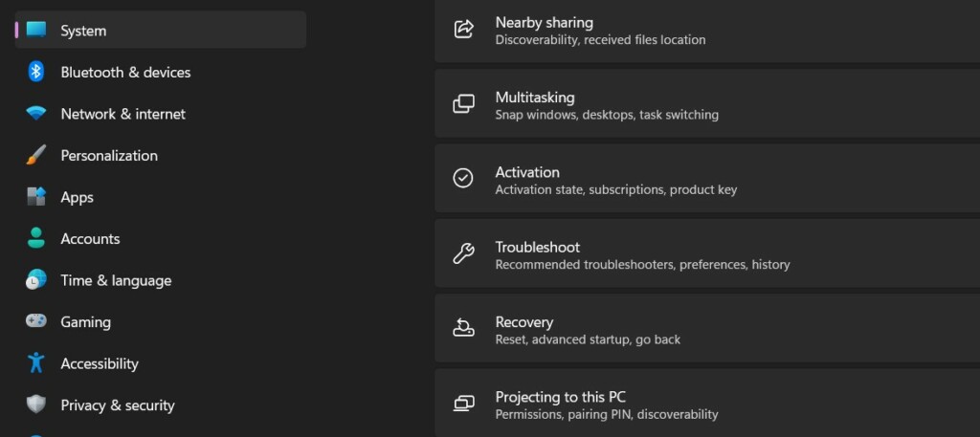
Task: Open Troubleshoot recommended troubleshooters
Action: pos(706,254)
